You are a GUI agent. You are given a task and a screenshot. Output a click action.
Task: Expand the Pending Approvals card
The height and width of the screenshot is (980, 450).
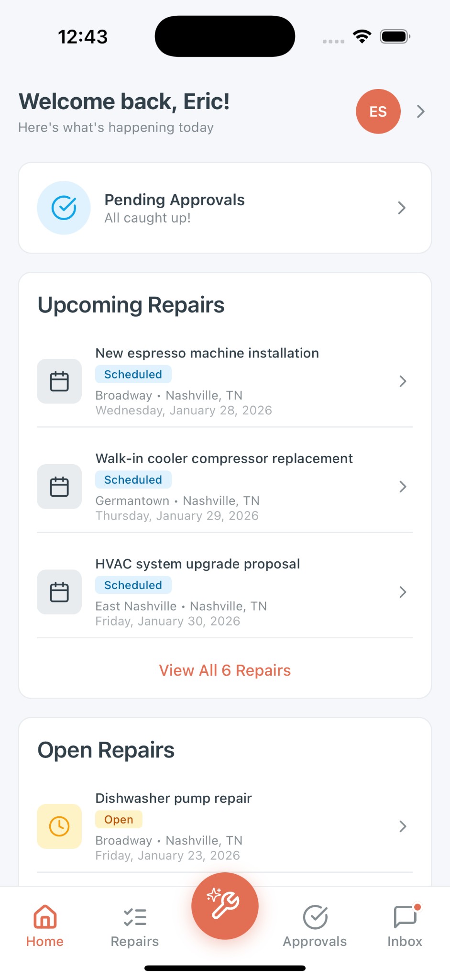pyautogui.click(x=225, y=208)
